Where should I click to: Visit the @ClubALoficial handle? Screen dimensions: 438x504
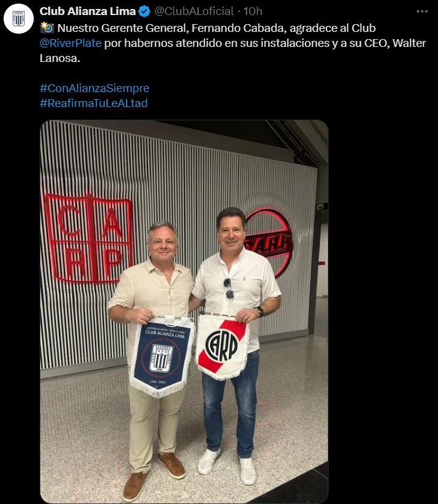point(194,11)
